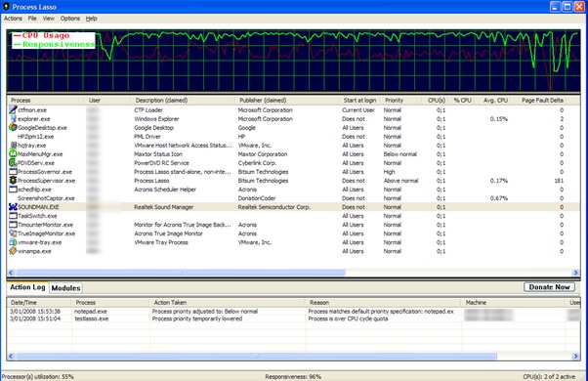Click the explorer.exe process icon
This screenshot has width=588, height=381.
[13, 118]
